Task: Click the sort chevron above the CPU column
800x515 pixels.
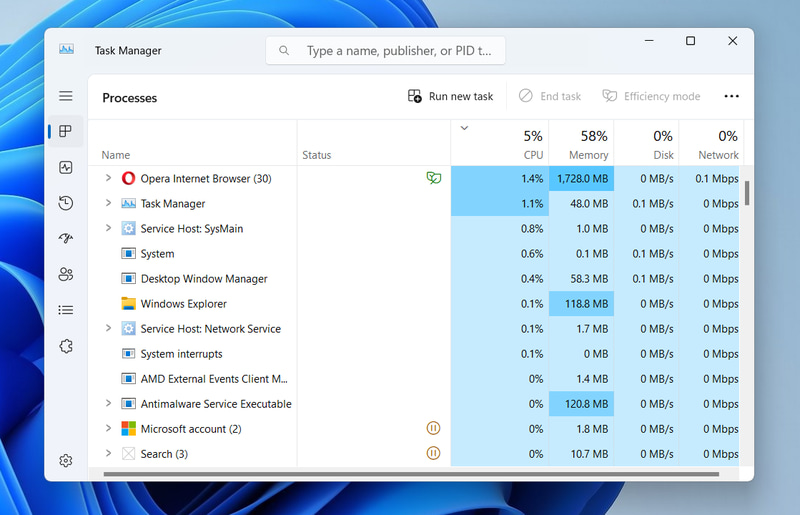Action: tap(464, 128)
